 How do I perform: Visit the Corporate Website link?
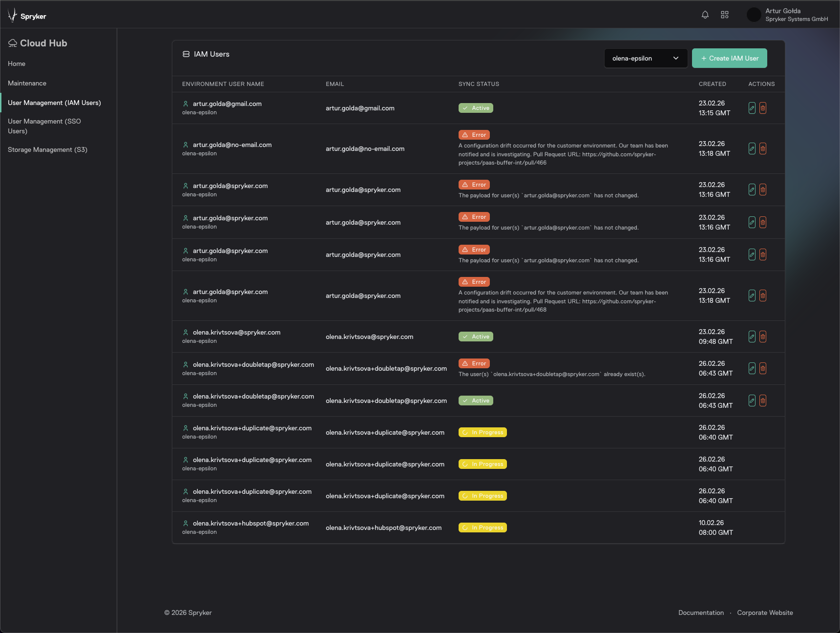pyautogui.click(x=765, y=612)
